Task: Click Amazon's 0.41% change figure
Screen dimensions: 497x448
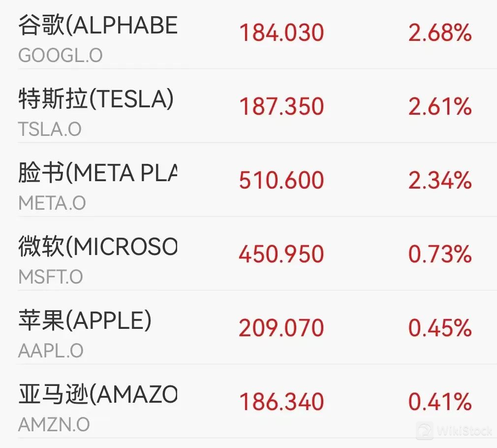Action: 440,402
